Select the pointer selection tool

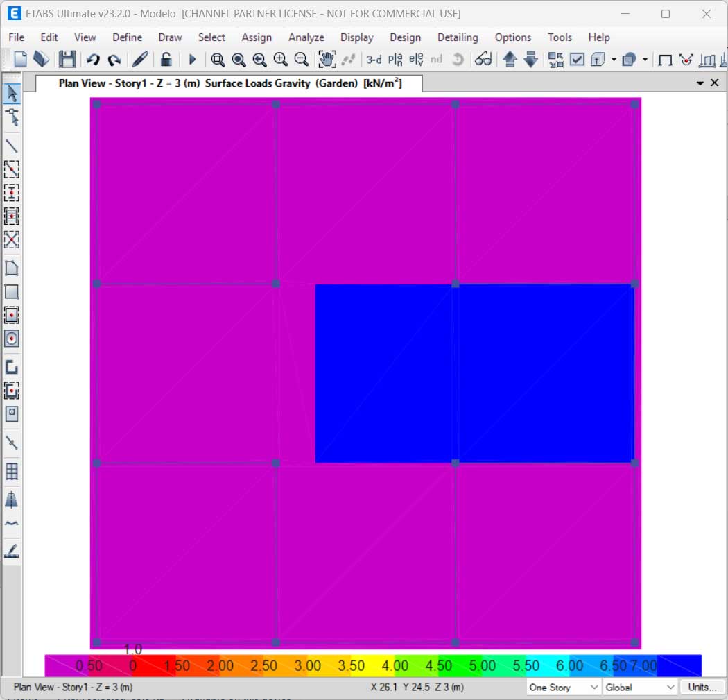point(12,94)
